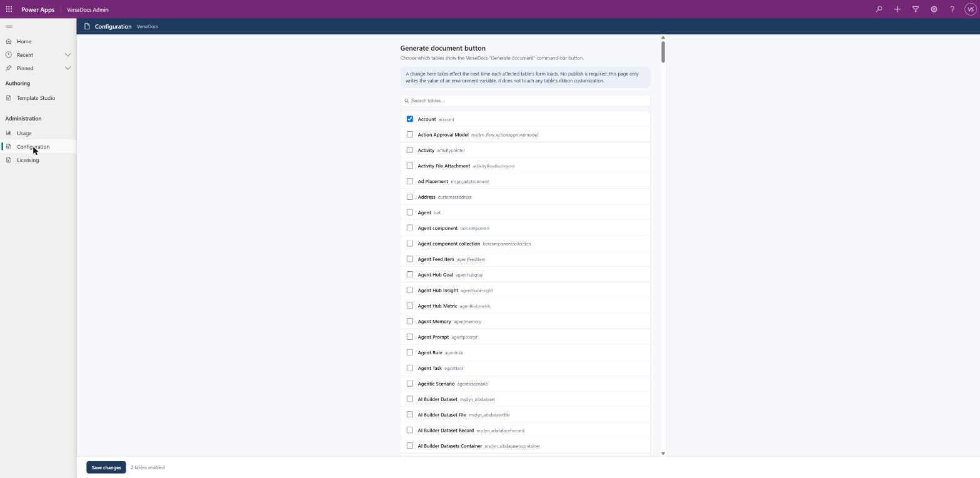
Task: Click the search magnifier in the top bar
Action: (879, 9)
